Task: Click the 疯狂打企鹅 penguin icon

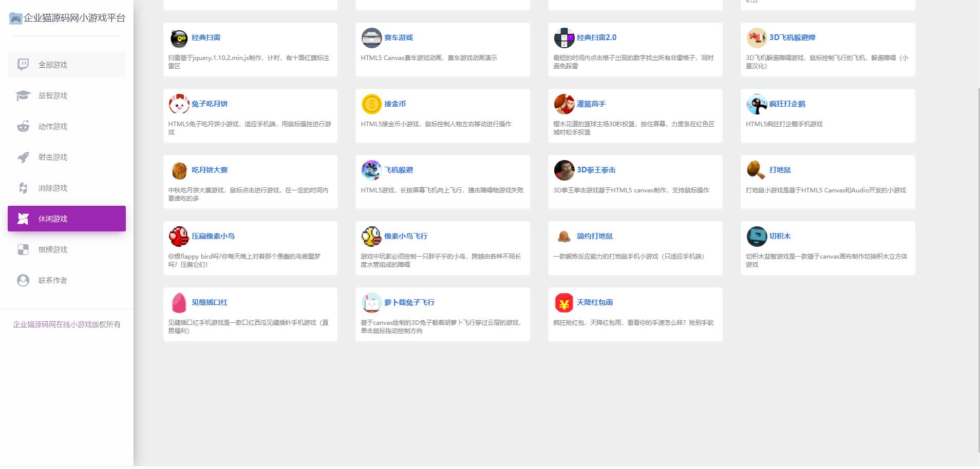Action: (x=757, y=105)
